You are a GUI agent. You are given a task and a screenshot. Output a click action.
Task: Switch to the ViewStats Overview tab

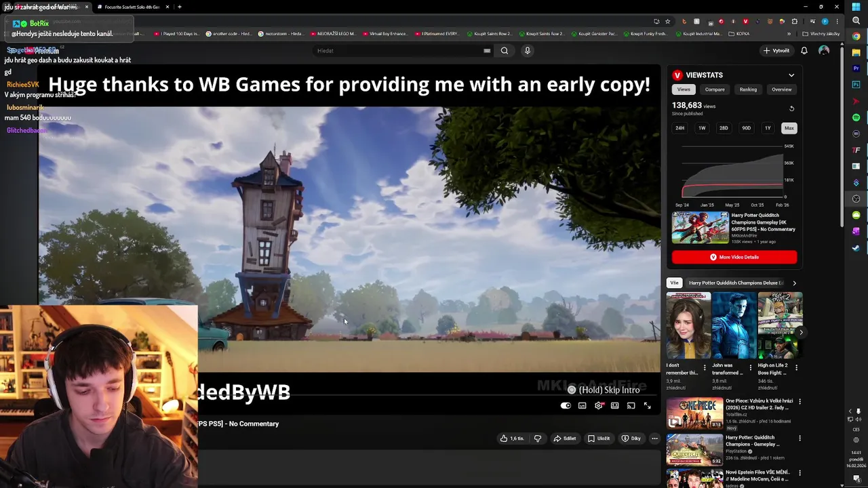pyautogui.click(x=781, y=89)
